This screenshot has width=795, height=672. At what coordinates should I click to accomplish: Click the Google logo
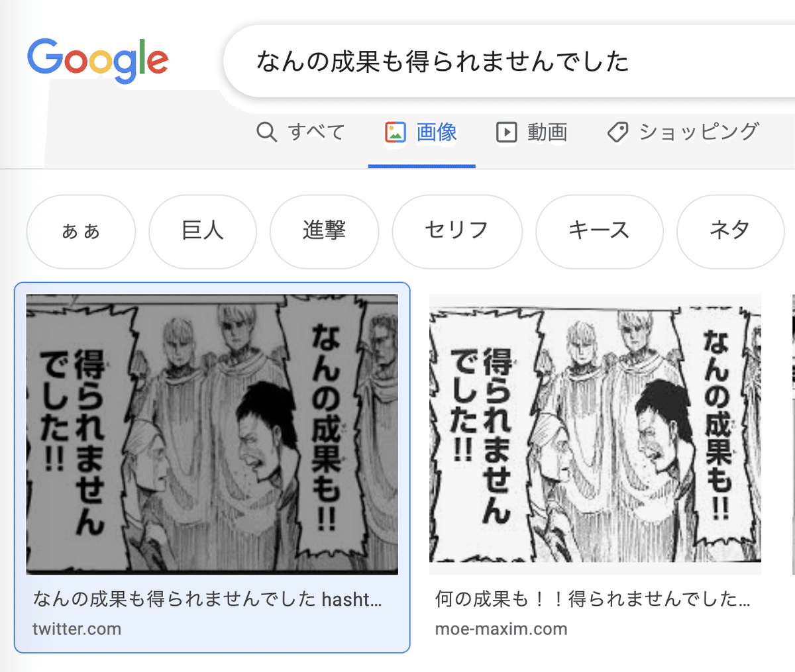point(97,60)
